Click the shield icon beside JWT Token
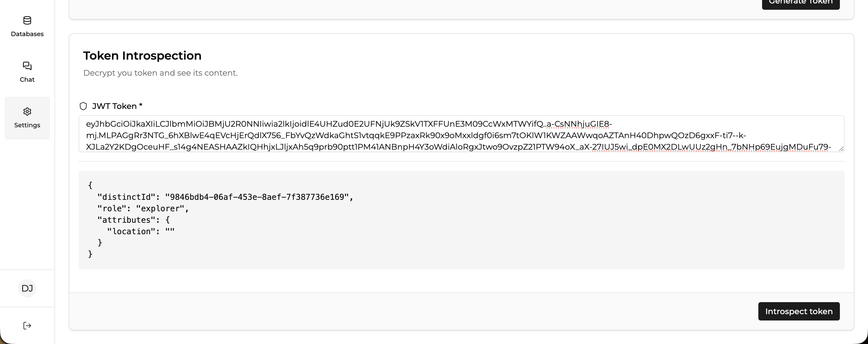868x344 pixels. coord(83,106)
